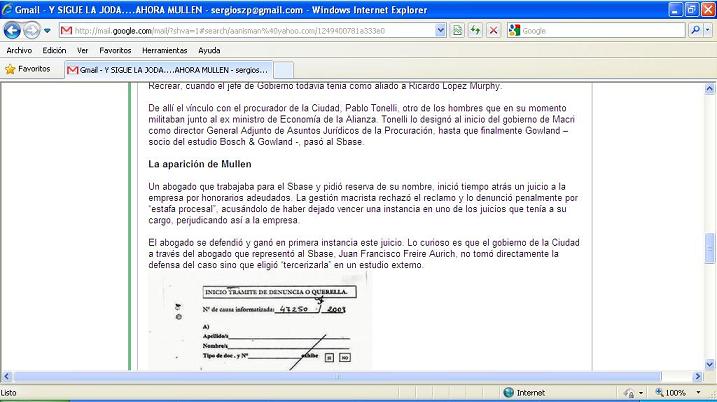Viewport: 717px width, 402px height.
Task: Click the text Juan Francisco Freire Aurich
Action: click(x=397, y=254)
